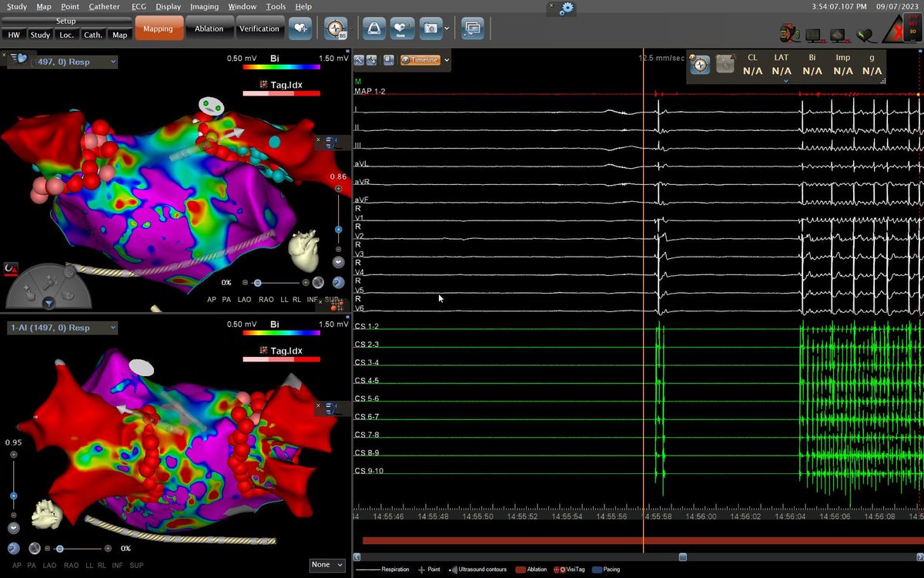Open the Tools menu

pyautogui.click(x=276, y=6)
